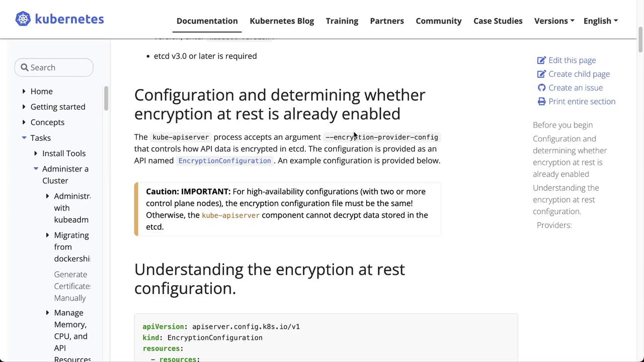
Task: Expand the Home tree item arrow
Action: coord(24,92)
